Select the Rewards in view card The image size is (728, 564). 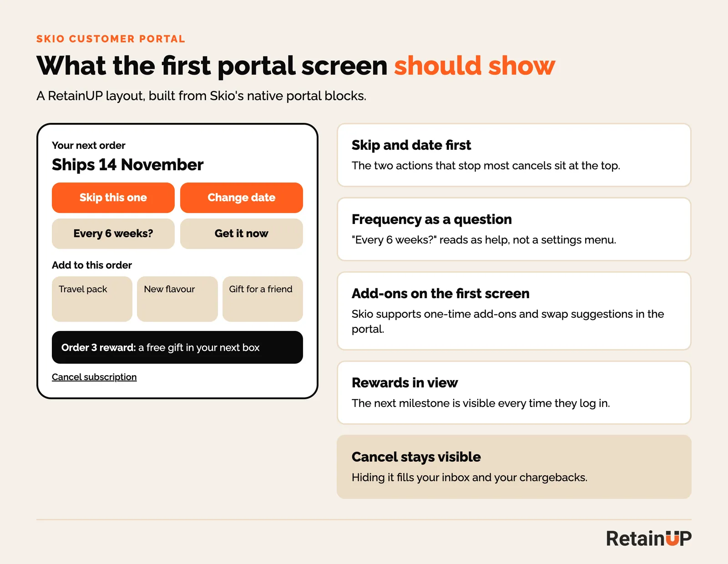514,392
